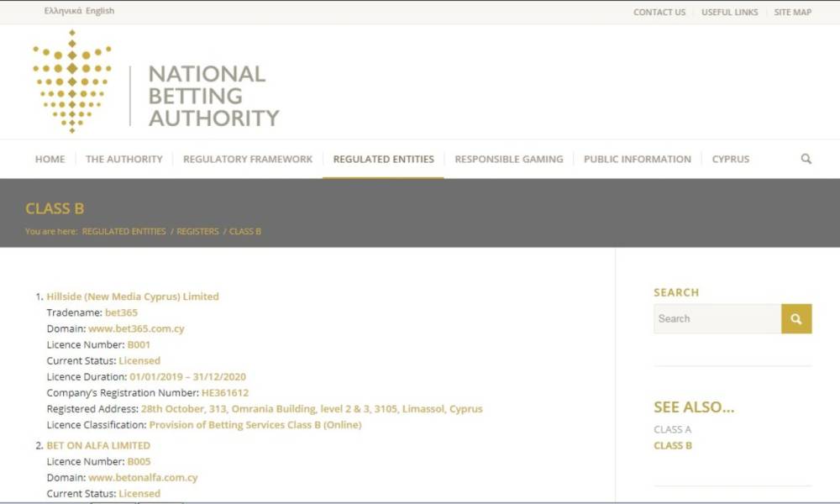The height and width of the screenshot is (504, 840).
Task: Open the Public Information menu
Action: click(x=638, y=159)
